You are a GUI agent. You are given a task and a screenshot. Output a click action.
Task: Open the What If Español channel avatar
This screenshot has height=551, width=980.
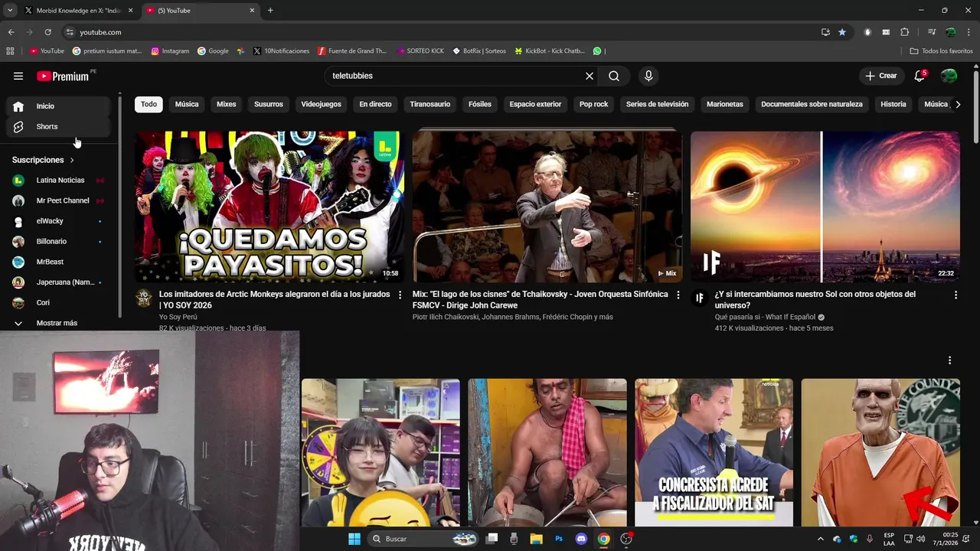pyautogui.click(x=699, y=298)
